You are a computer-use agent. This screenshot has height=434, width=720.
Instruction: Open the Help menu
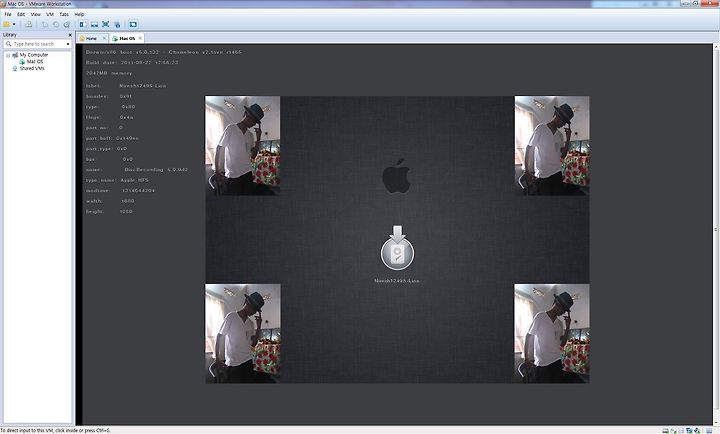pos(79,14)
